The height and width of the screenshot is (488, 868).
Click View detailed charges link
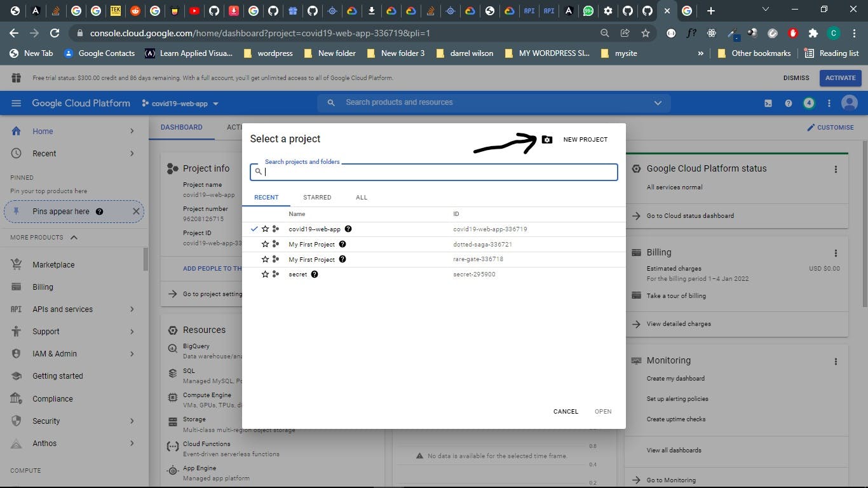tap(679, 323)
